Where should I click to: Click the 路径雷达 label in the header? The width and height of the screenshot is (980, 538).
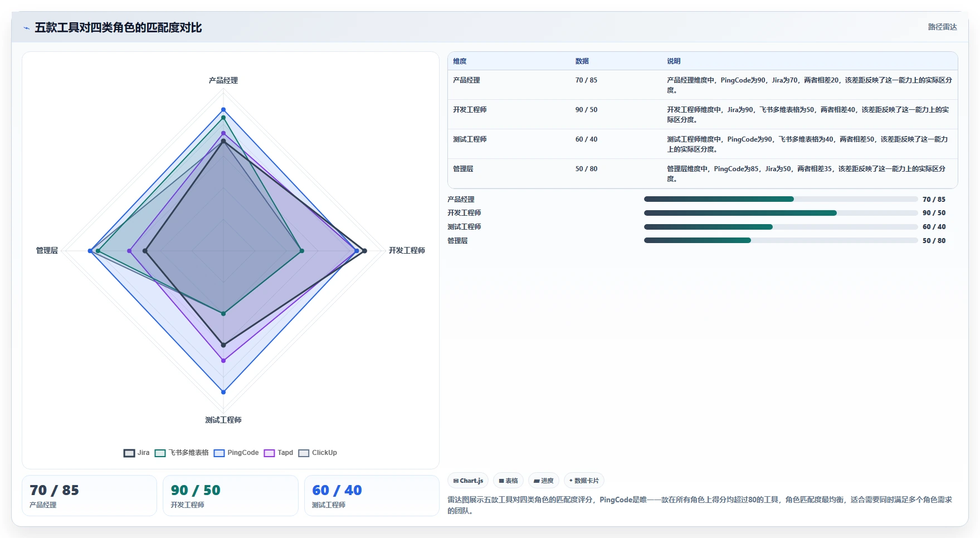tap(942, 27)
